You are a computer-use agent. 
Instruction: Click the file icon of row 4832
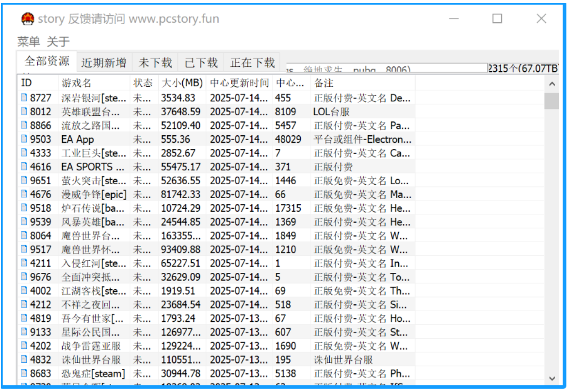click(x=24, y=359)
